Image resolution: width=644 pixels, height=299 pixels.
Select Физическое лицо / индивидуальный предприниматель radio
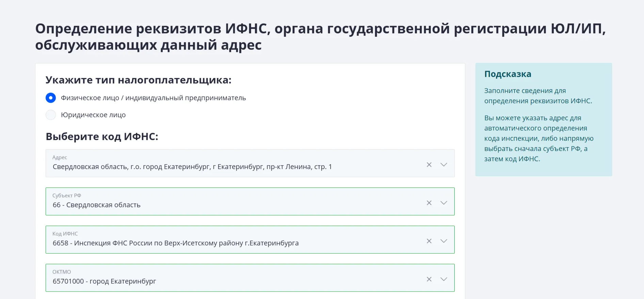[51, 98]
